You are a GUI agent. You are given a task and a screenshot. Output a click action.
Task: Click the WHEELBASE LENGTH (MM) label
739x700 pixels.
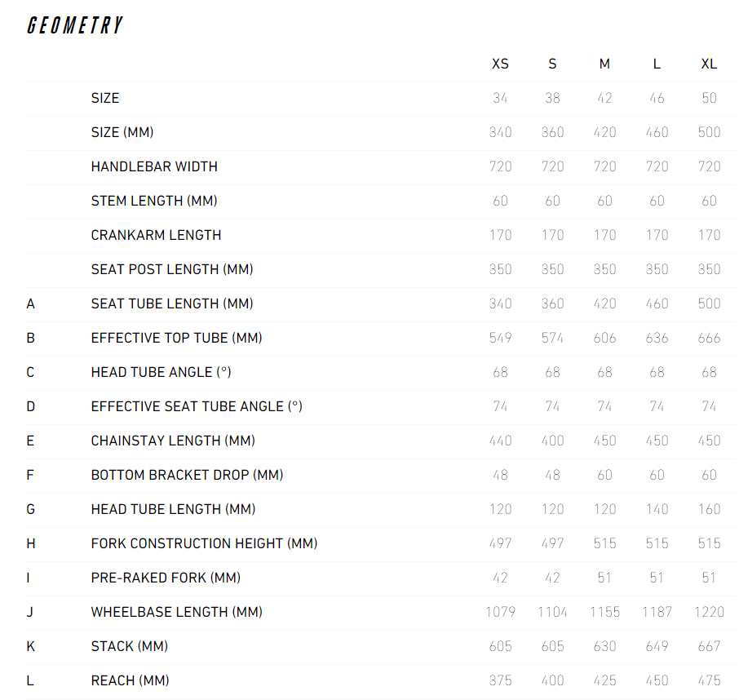pyautogui.click(x=177, y=613)
